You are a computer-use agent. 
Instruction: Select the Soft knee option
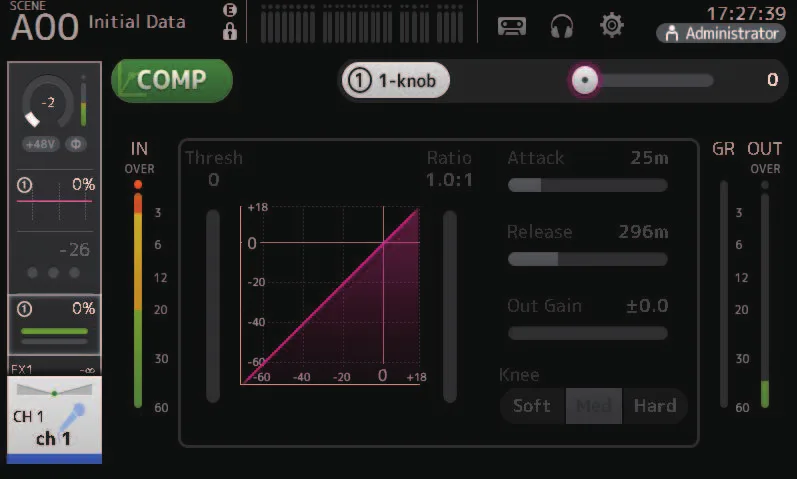click(532, 406)
